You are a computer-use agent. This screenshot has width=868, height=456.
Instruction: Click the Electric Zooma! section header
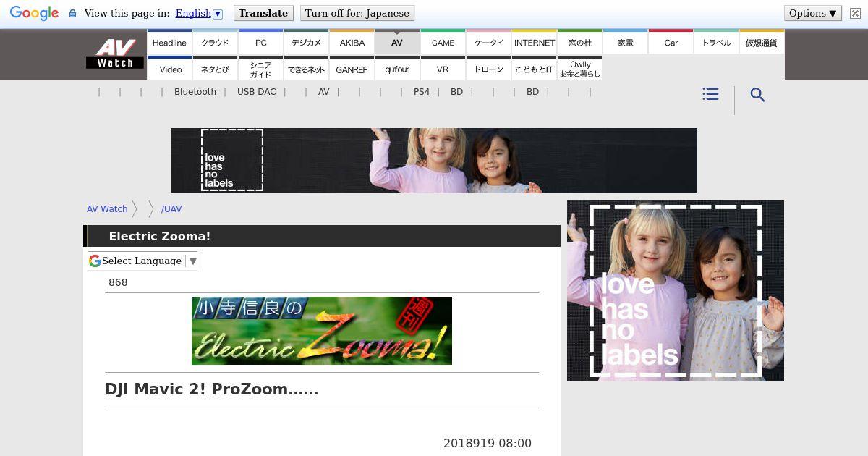pos(322,236)
